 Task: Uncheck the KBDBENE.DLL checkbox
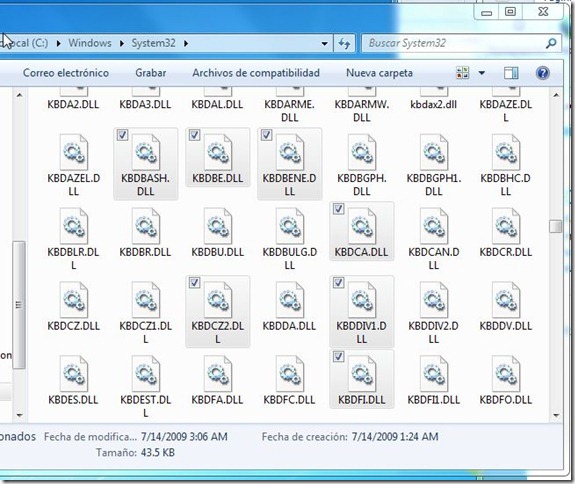(267, 135)
